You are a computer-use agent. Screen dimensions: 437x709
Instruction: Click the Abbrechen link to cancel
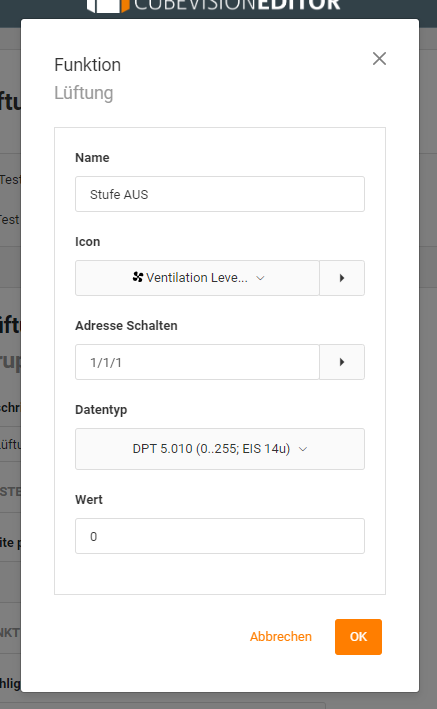(x=280, y=637)
